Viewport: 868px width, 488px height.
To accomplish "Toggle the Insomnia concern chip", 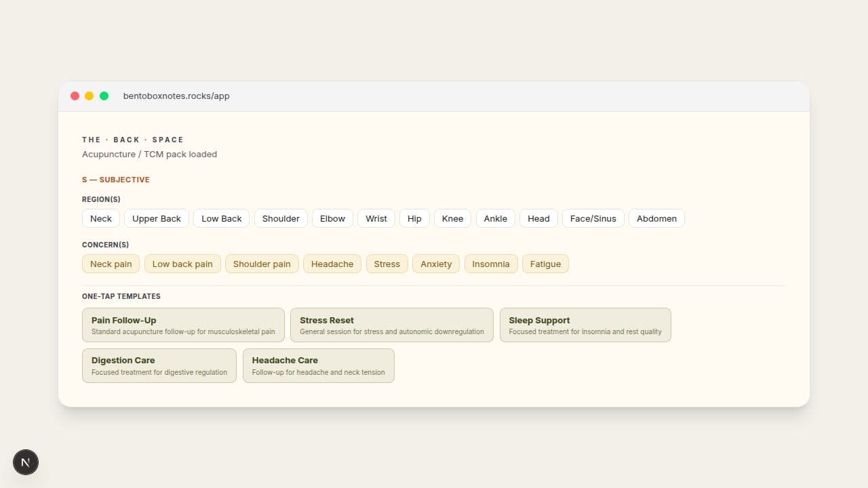I will [x=491, y=264].
